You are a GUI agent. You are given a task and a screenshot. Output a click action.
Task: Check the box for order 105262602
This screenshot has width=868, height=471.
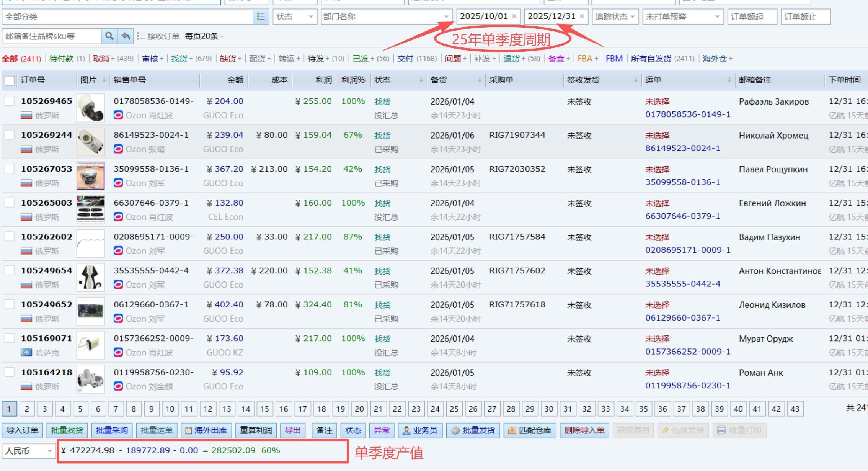(x=10, y=237)
